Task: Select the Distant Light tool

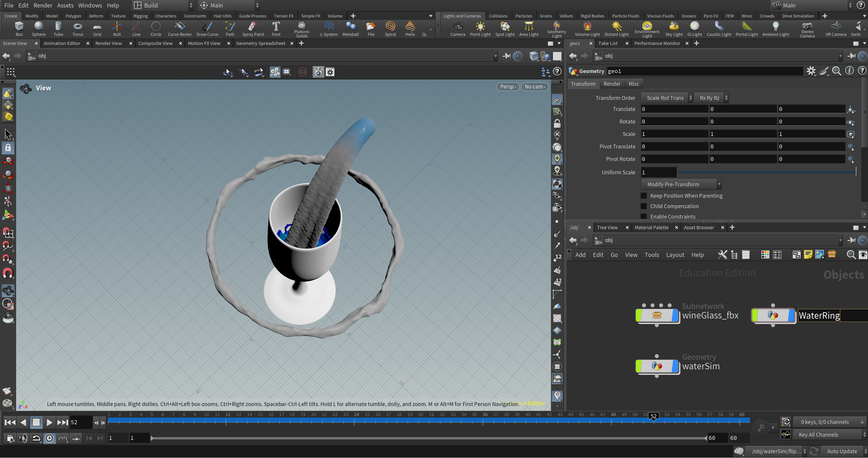Action: click(x=616, y=29)
